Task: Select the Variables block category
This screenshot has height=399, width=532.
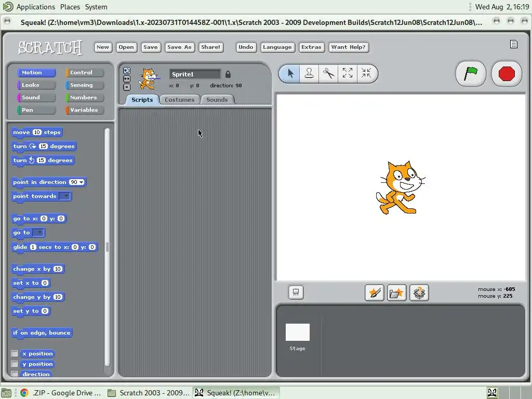Action: pyautogui.click(x=85, y=110)
